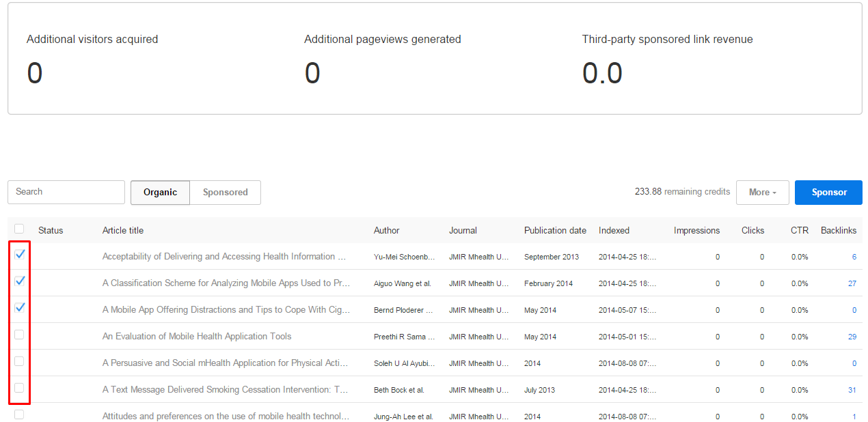Toggle the select-all checkbox in table header
868x422 pixels.
pos(19,229)
